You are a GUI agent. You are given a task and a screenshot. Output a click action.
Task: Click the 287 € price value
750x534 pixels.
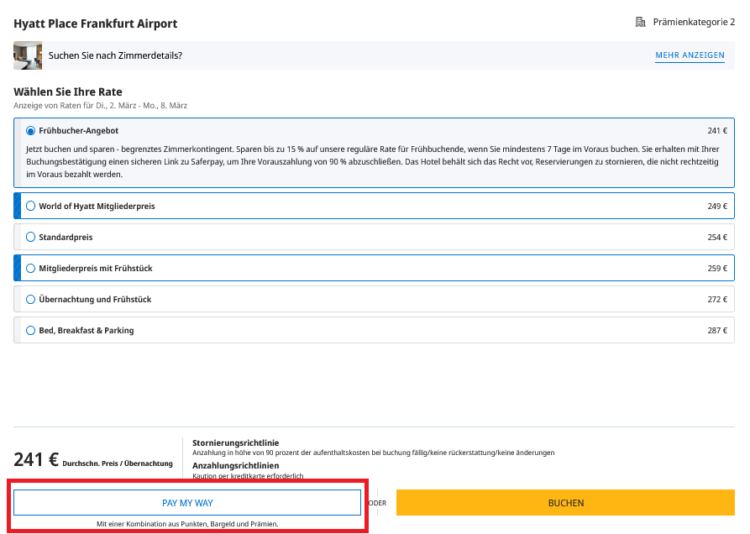click(717, 331)
